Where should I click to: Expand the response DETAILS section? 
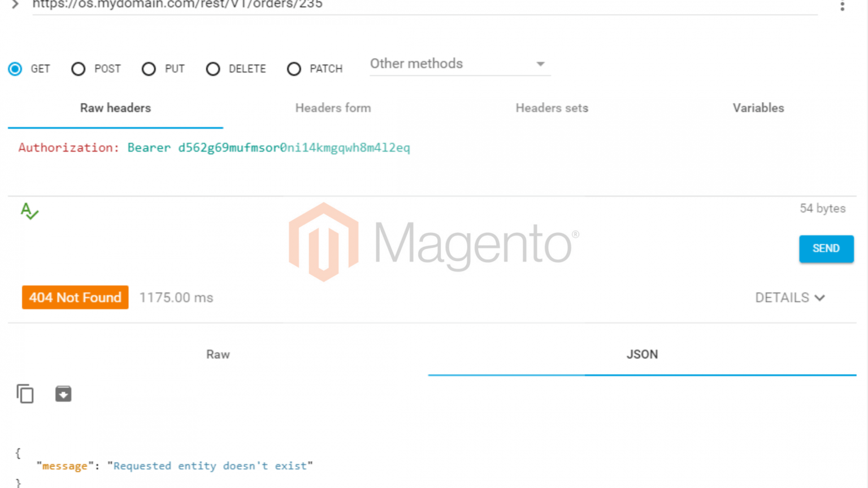click(x=790, y=298)
